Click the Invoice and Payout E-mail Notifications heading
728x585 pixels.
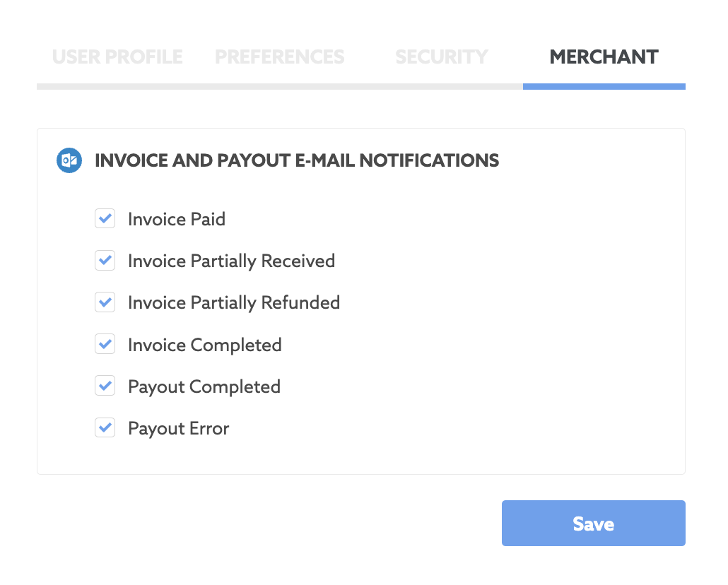coord(297,160)
